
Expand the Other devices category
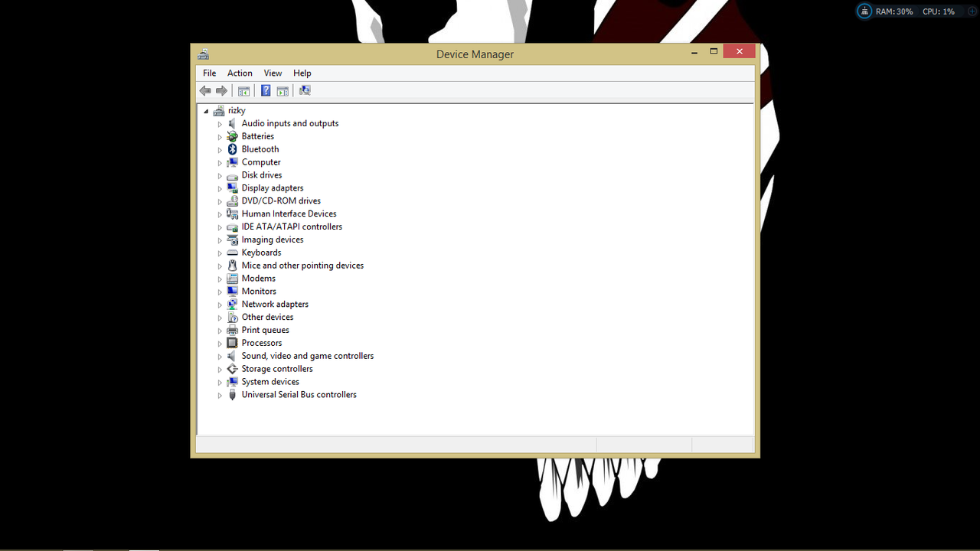pos(220,317)
